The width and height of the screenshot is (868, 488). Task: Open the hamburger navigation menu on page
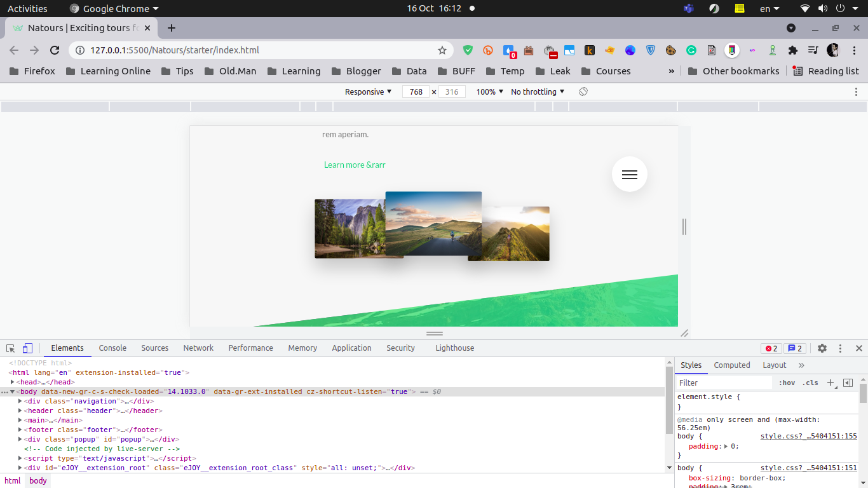630,174
